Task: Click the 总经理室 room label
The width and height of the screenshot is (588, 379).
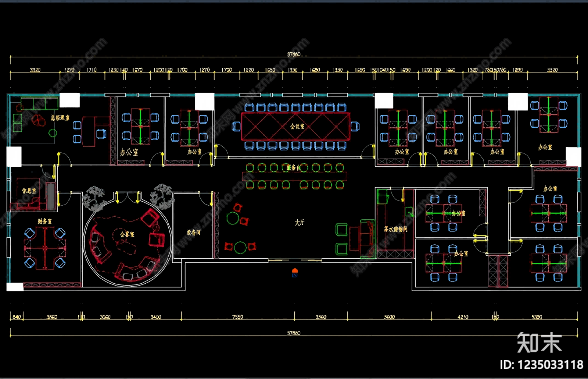Action: [60, 118]
